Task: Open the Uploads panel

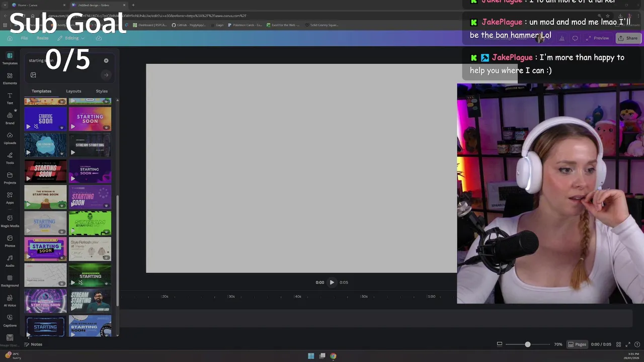Action: click(x=10, y=138)
